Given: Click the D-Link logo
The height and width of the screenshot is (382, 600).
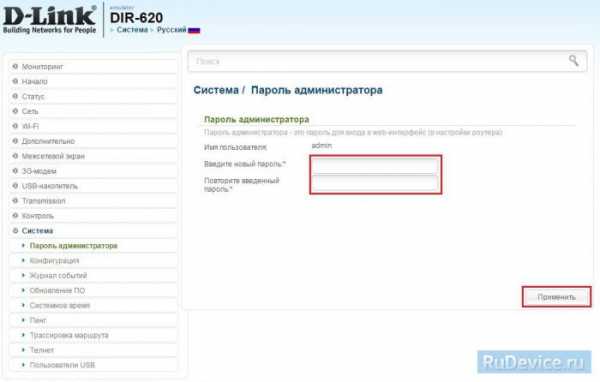Looking at the screenshot, I should [49, 20].
